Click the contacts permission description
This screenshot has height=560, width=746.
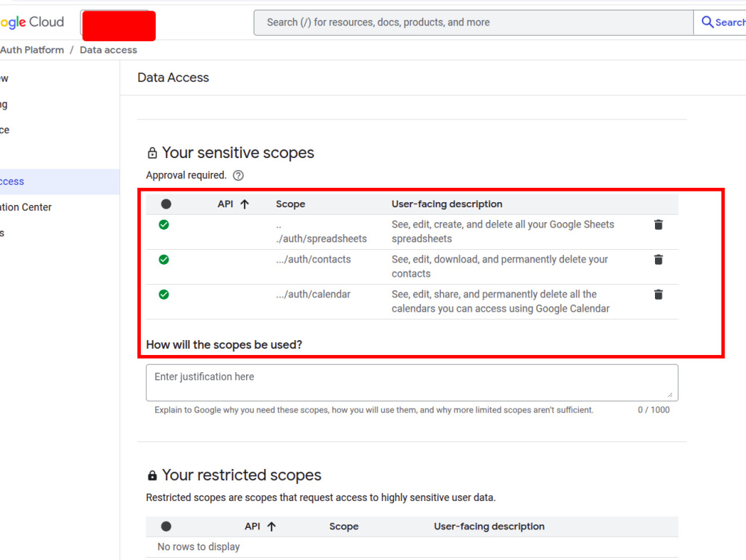tap(500, 267)
